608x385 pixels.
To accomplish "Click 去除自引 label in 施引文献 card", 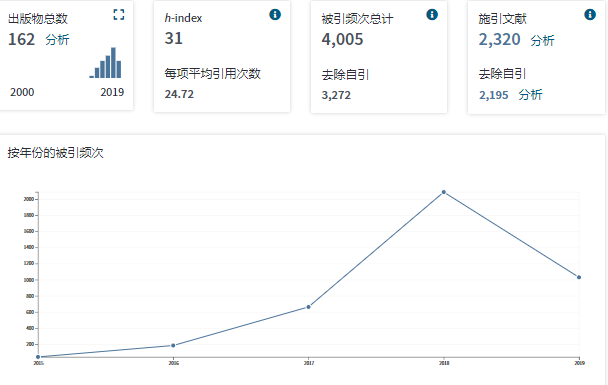I will click(x=503, y=74).
